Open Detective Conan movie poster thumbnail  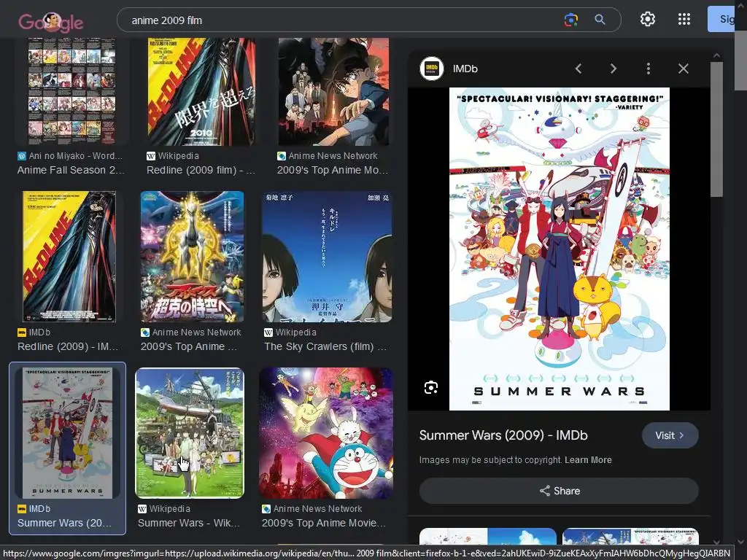[333, 91]
